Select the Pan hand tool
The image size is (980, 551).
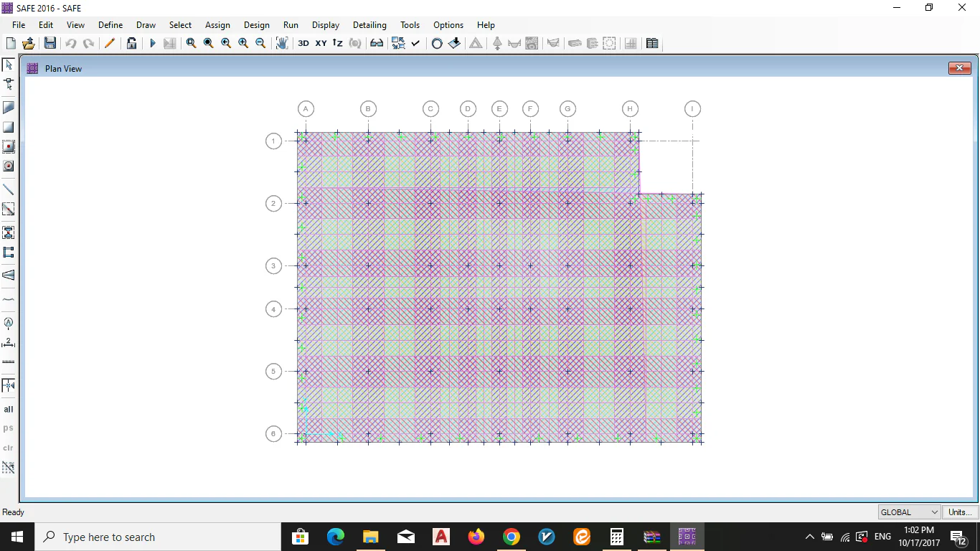coord(282,43)
